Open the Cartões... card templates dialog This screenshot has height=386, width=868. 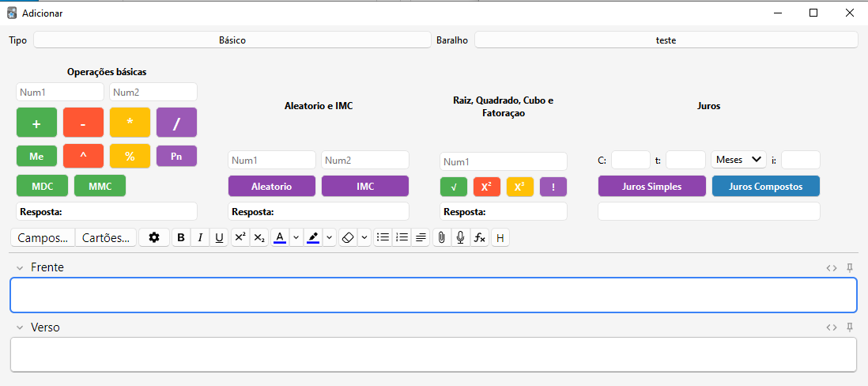pyautogui.click(x=106, y=237)
